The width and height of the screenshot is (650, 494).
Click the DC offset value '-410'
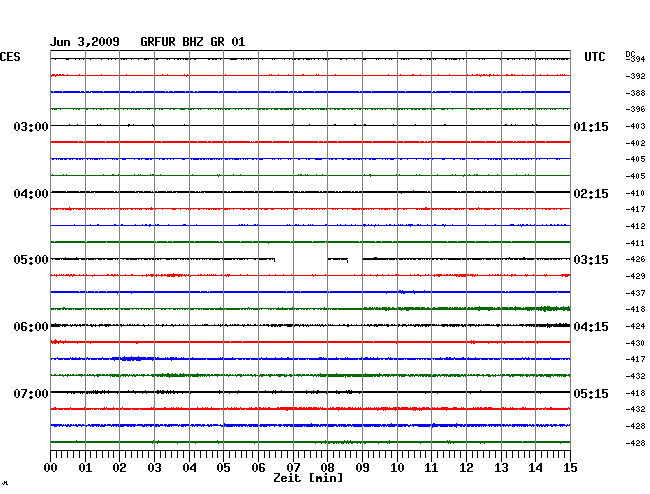point(635,193)
